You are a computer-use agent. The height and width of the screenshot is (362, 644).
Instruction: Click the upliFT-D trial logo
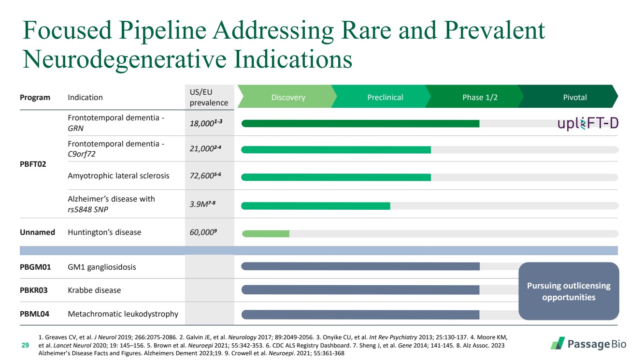[588, 124]
